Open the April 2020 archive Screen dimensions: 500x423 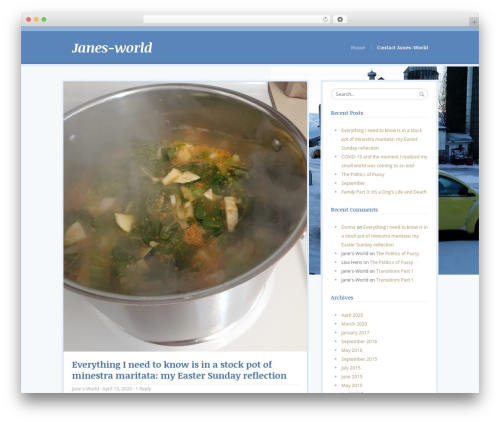pos(352,315)
